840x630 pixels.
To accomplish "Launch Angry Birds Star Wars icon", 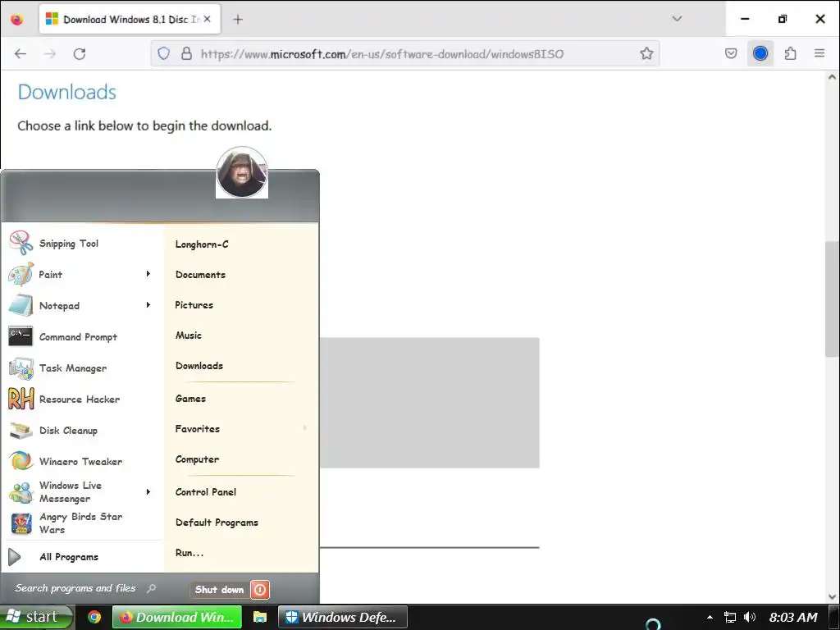I will [21, 523].
